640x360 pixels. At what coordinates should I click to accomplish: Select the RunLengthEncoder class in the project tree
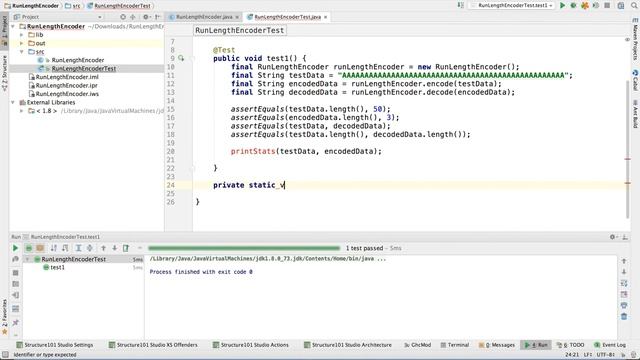coord(78,60)
